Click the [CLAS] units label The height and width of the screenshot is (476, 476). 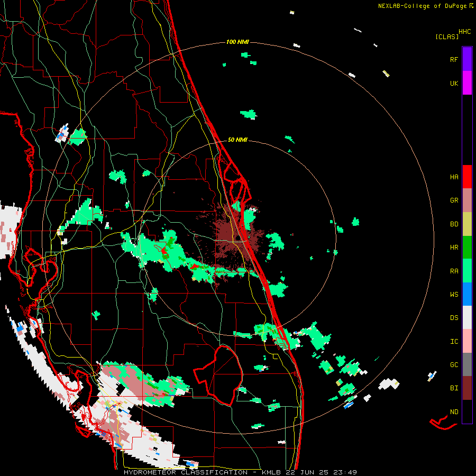tap(447, 36)
